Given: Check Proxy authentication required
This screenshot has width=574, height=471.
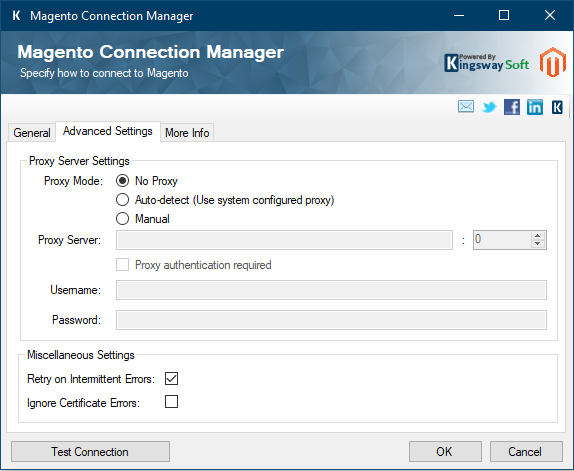Looking at the screenshot, I should [122, 265].
